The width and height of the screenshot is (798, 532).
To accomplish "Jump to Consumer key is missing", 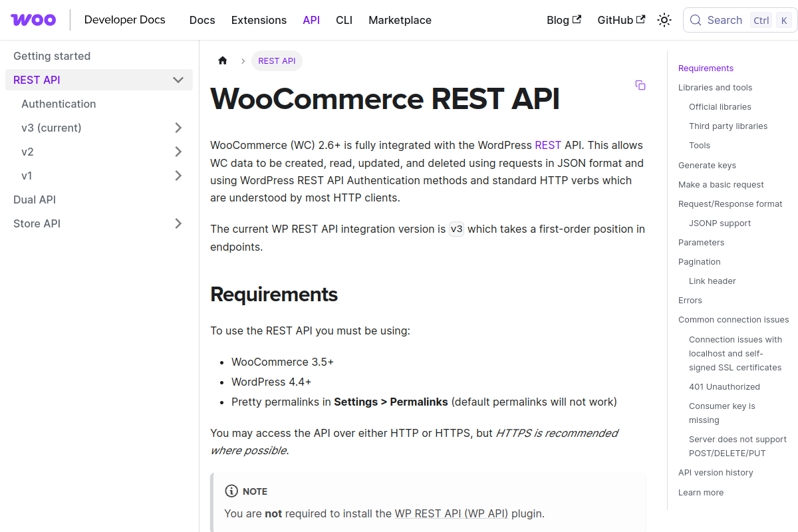I will 722,413.
